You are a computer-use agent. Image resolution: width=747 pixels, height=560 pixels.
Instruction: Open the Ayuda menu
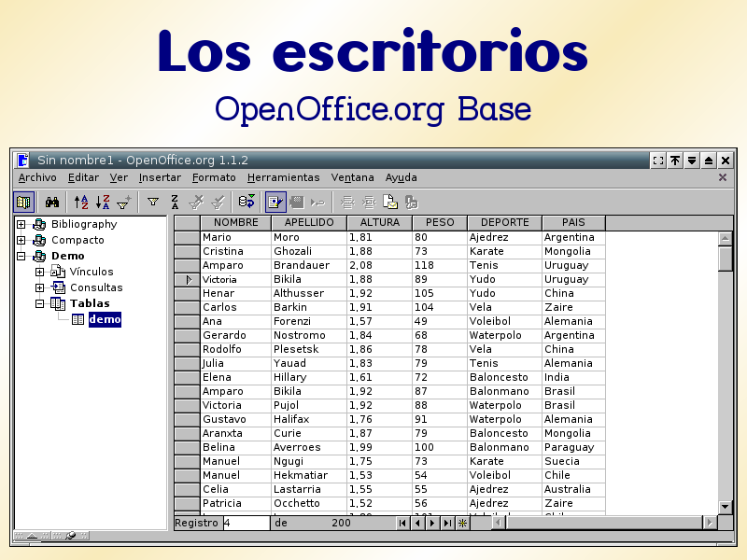point(402,177)
